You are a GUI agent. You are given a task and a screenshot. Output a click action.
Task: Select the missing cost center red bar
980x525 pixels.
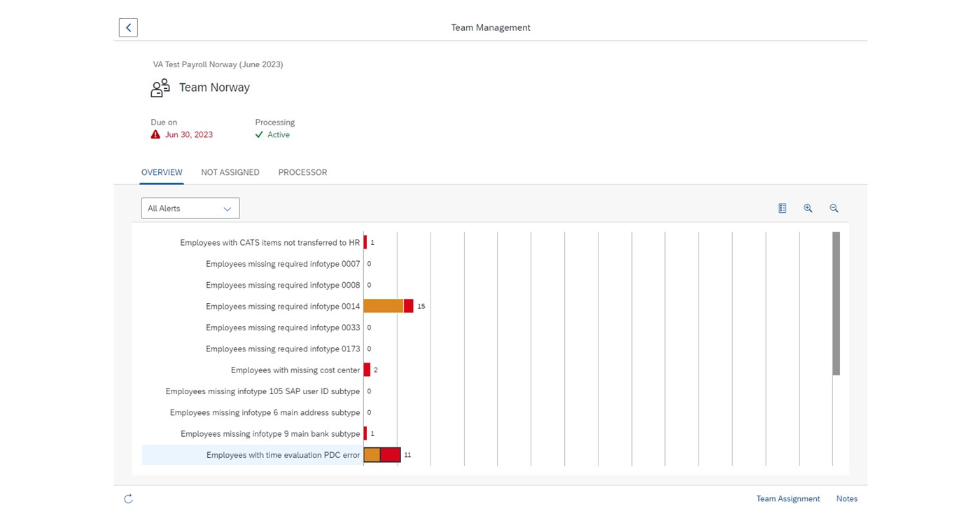point(367,370)
